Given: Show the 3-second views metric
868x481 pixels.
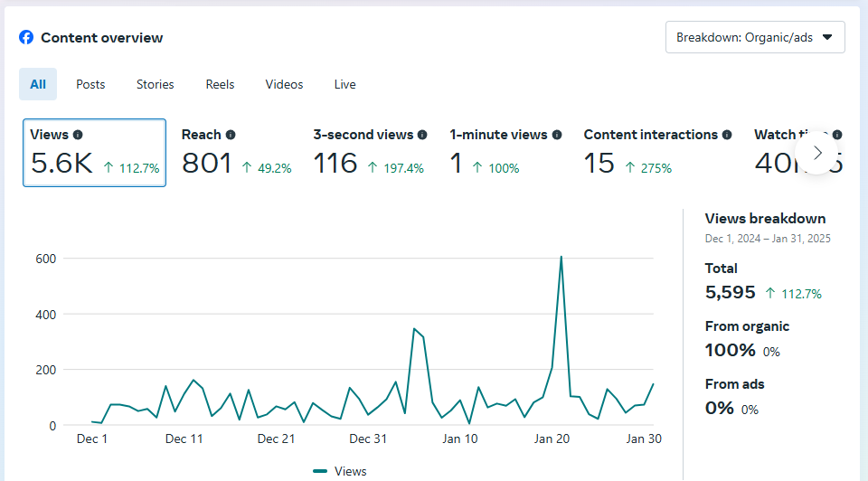Looking at the screenshot, I should (369, 153).
